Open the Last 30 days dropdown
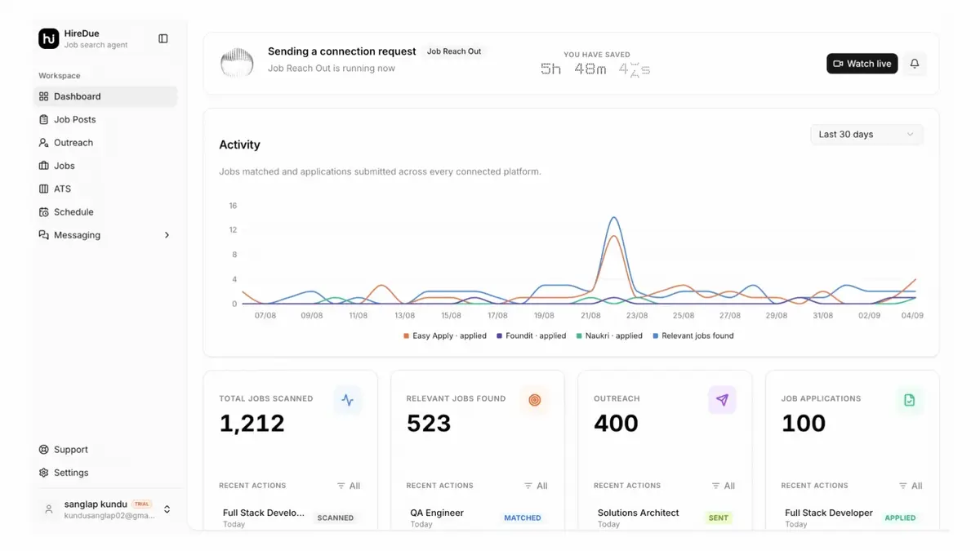This screenshot has width=980, height=551. 866,135
